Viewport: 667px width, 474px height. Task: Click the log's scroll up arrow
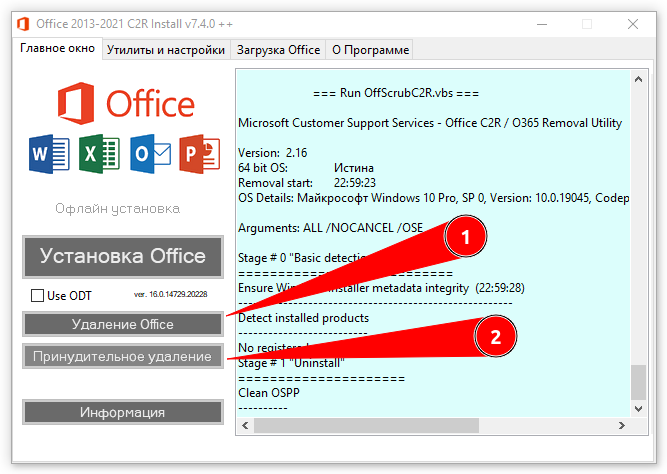pos(638,79)
